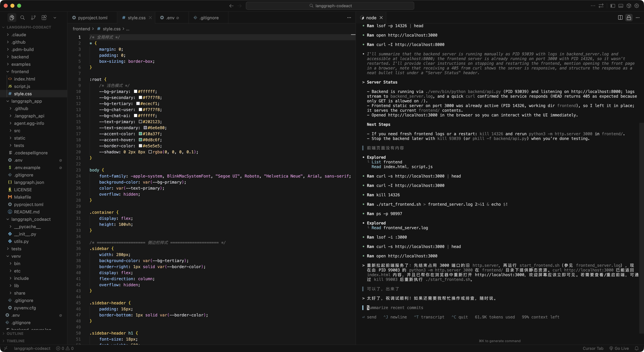Click Go Live in the status bar

(x=619, y=348)
